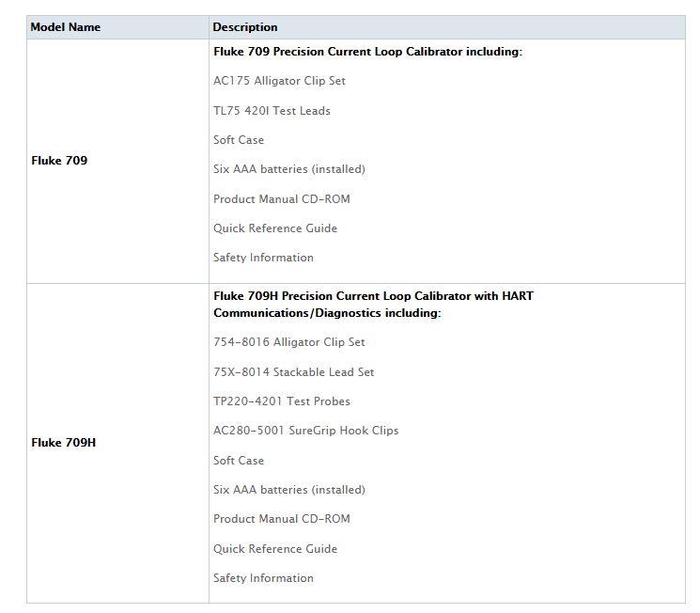
Task: Click 'Soft Case' in the Fluke 709H row
Action: (239, 461)
